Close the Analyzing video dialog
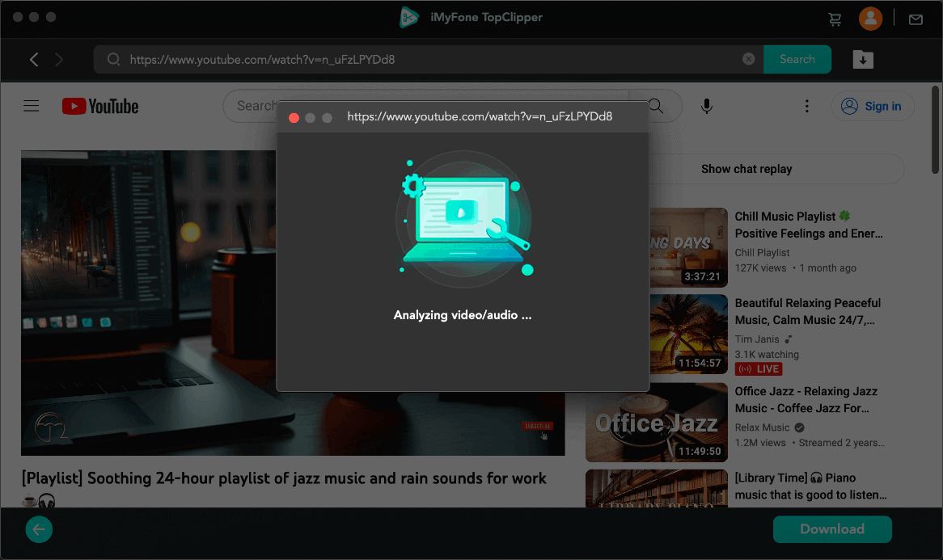 [x=294, y=118]
